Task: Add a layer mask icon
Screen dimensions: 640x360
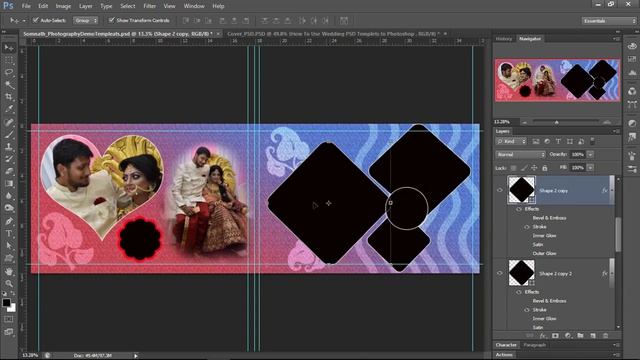Action: (x=555, y=336)
